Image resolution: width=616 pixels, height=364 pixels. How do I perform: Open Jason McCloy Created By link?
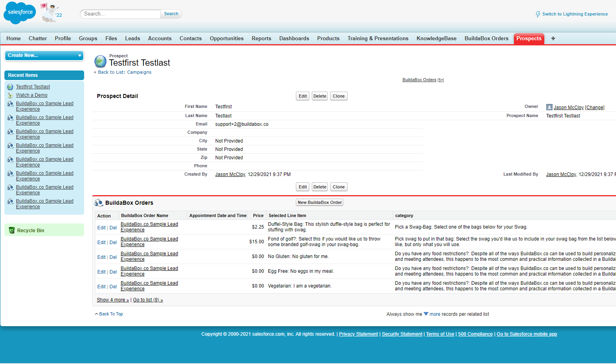coord(230,174)
